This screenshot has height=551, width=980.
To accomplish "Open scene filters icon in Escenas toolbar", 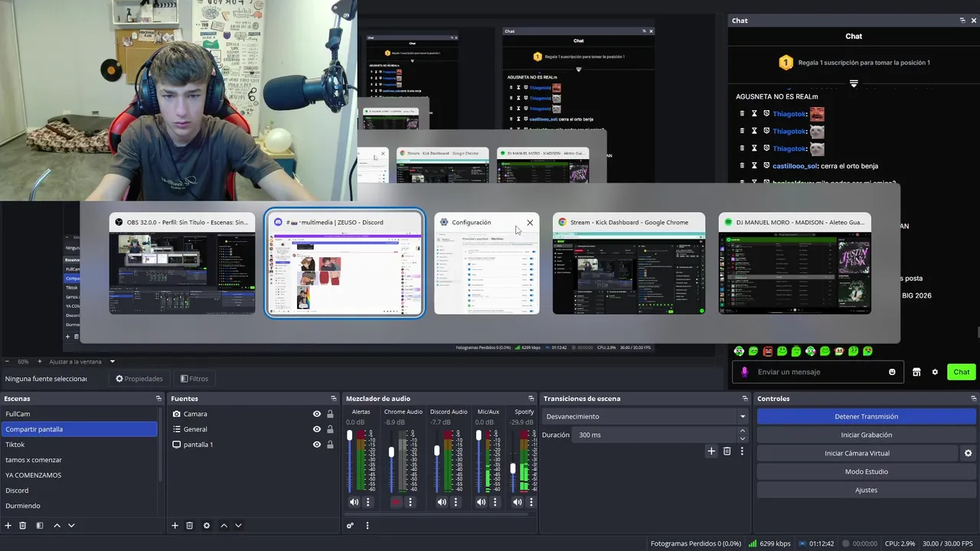I will 40,526.
